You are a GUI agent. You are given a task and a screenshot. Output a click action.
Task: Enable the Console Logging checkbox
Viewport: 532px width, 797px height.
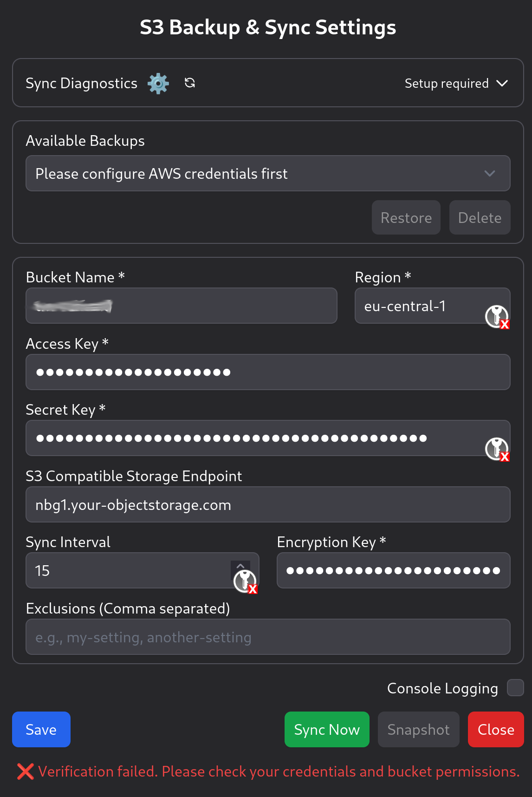coord(515,688)
